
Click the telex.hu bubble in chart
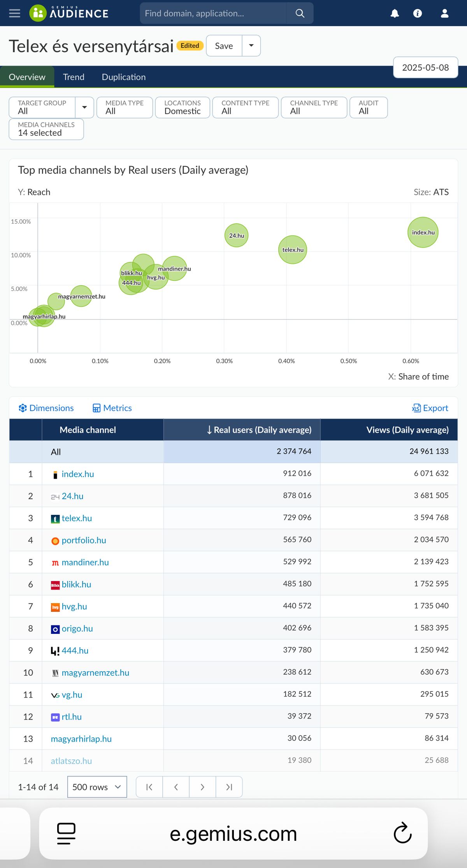tap(293, 250)
